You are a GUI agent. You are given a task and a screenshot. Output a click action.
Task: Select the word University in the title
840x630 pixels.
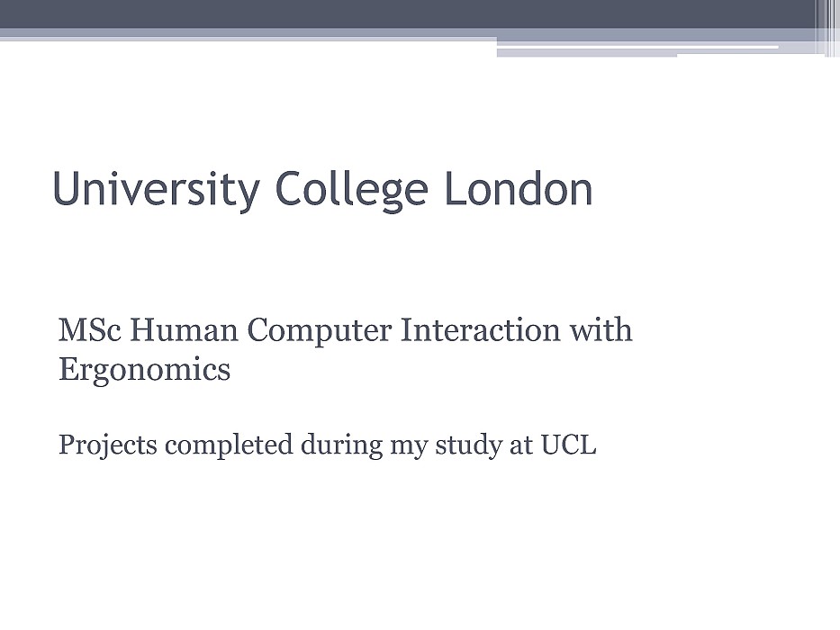156,190
